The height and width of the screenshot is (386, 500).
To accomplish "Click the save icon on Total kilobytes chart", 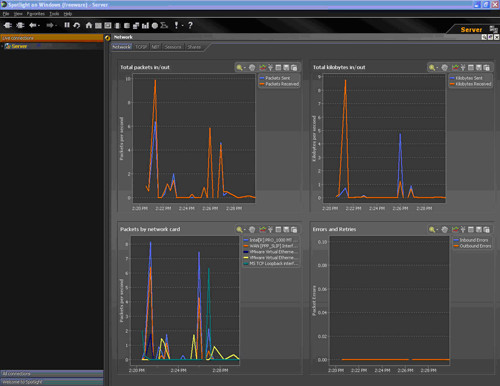I will (x=479, y=68).
